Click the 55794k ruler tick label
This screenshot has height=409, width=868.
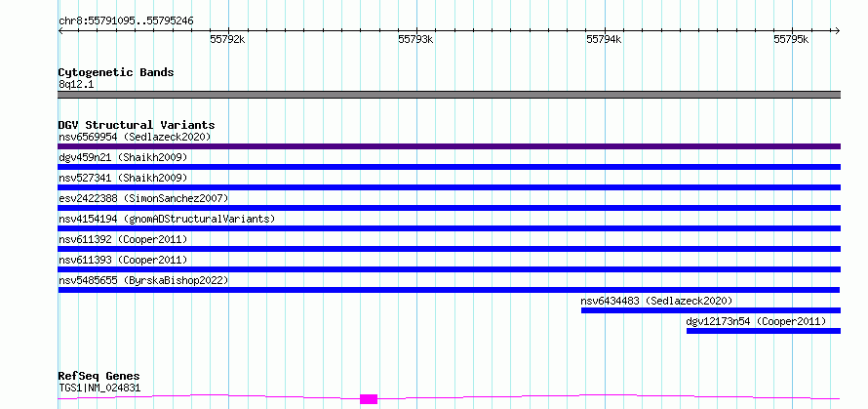pyautogui.click(x=604, y=39)
